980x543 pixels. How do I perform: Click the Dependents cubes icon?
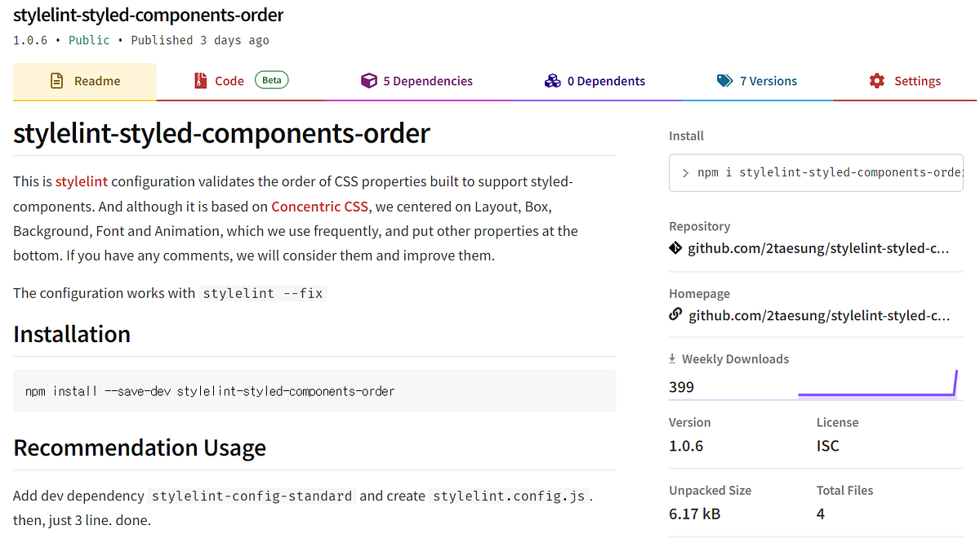point(553,81)
